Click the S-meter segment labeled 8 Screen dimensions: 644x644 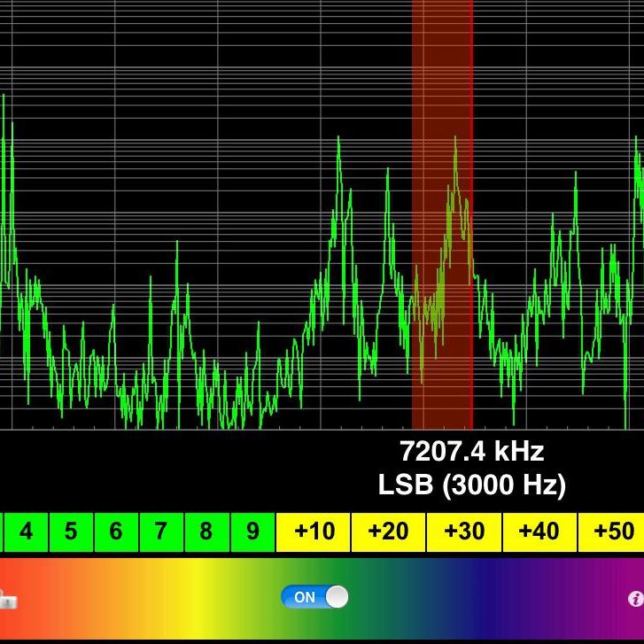[x=206, y=531]
